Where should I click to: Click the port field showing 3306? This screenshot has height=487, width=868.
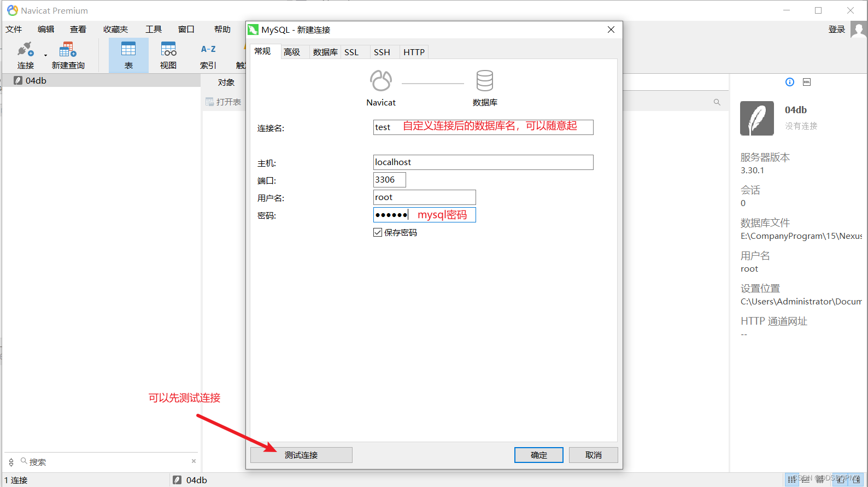point(390,180)
